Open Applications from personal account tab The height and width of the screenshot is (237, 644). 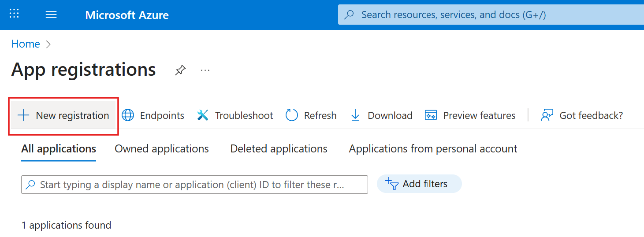433,149
